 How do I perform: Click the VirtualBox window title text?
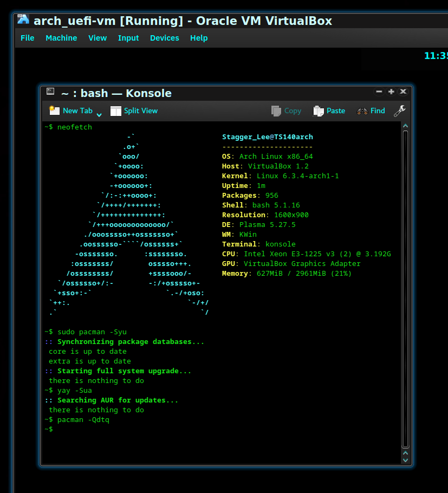pyautogui.click(x=183, y=21)
